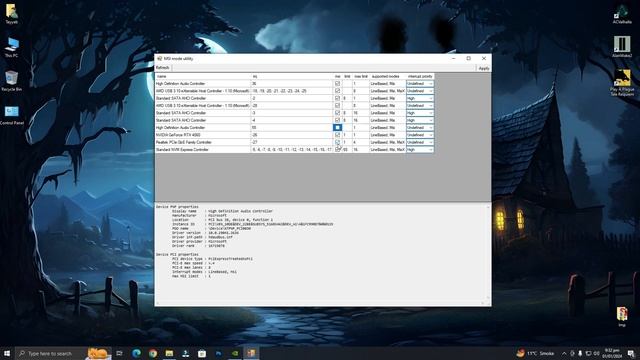Click the device properties pane vertical scrollbar
Screen dimensions: 640x360
(x=488, y=254)
